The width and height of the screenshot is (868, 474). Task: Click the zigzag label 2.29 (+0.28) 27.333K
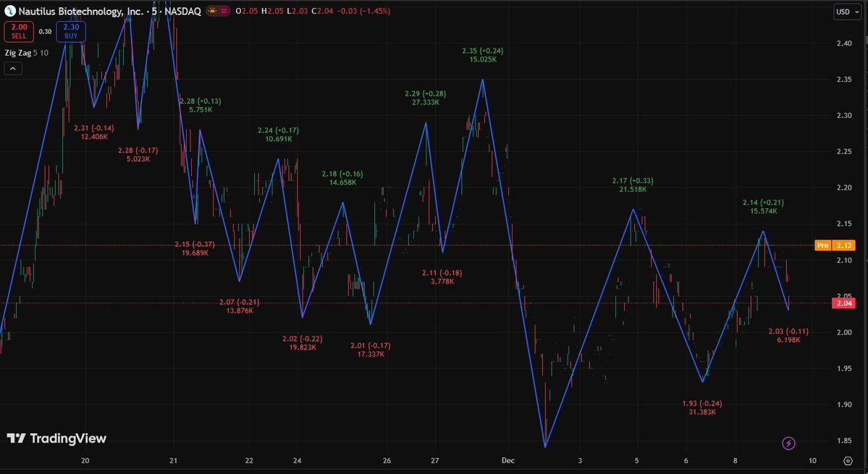[x=425, y=98]
